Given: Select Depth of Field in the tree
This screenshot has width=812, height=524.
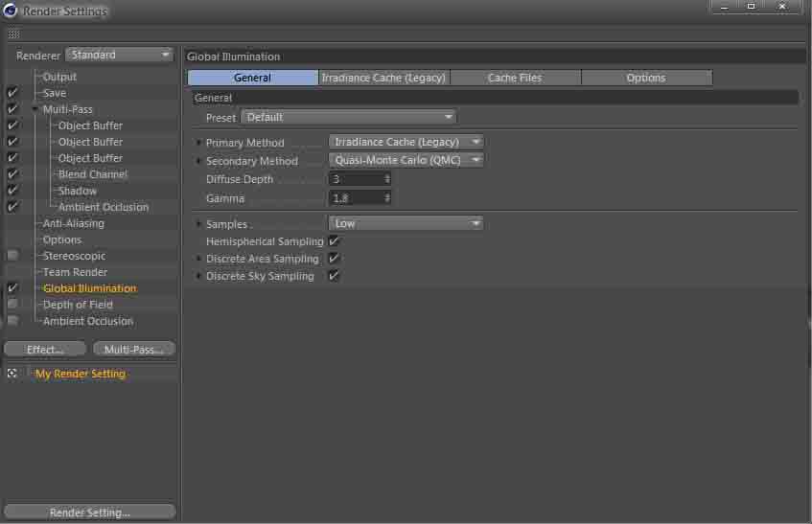Looking at the screenshot, I should coord(78,305).
